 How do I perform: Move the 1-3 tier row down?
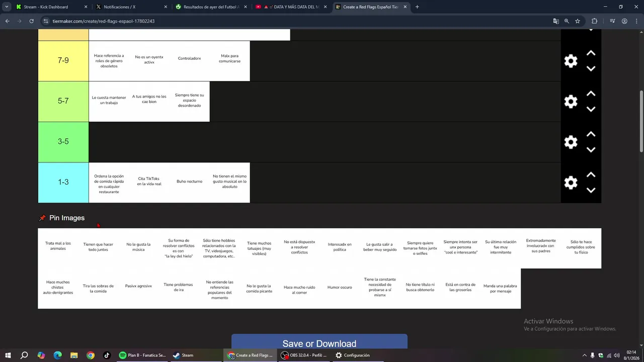[x=591, y=190]
